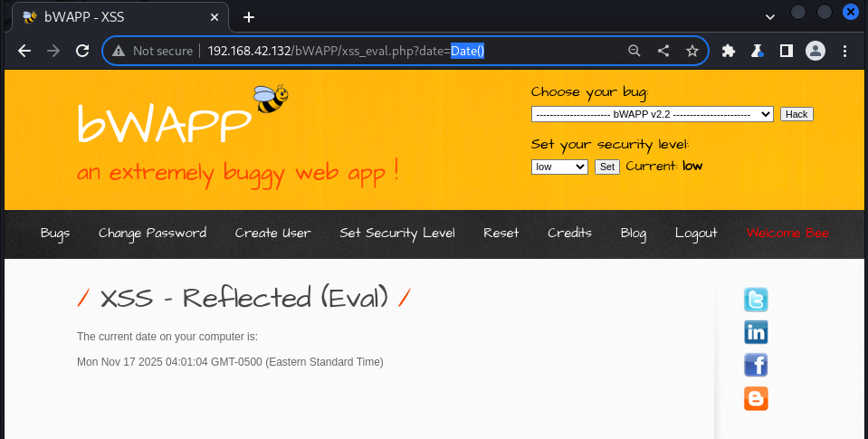Expand the security level dropdown
Screen dimensions: 868x439
(x=559, y=167)
